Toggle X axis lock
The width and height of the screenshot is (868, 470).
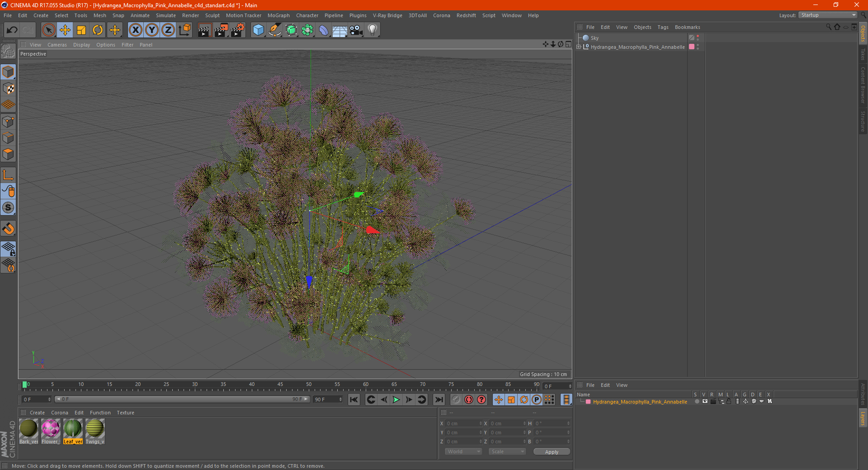coord(135,30)
